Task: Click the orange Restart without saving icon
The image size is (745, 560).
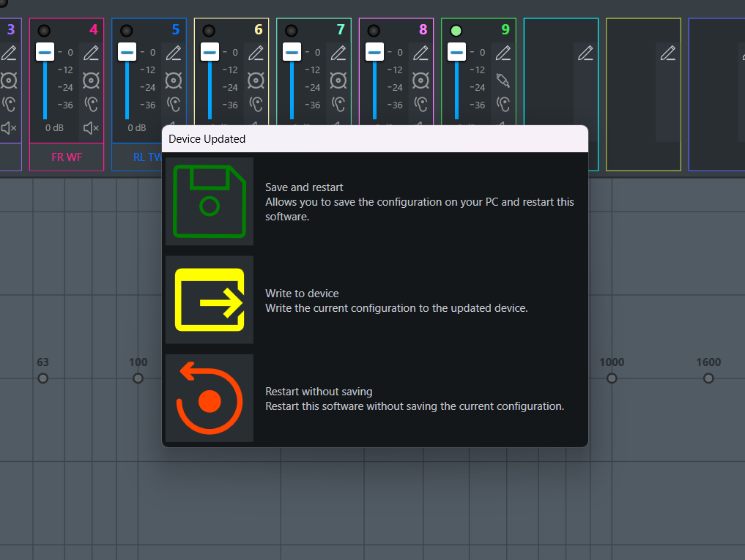Action: pos(210,398)
